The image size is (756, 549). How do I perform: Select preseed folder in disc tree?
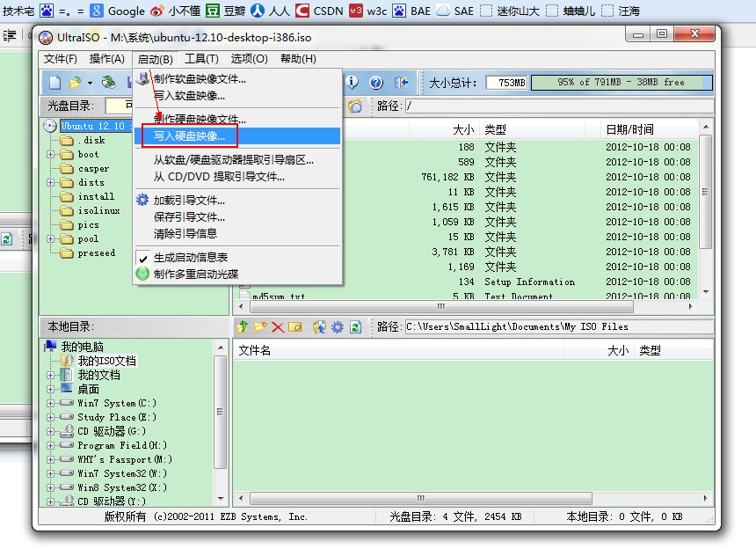click(97, 253)
